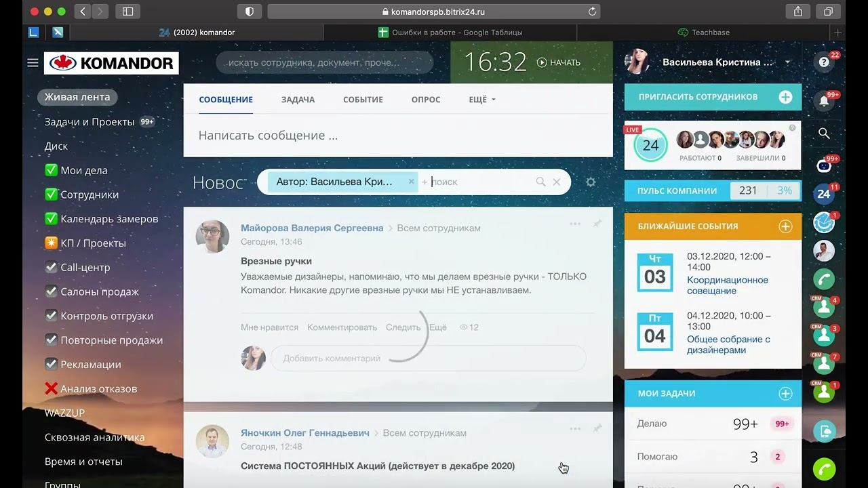868x488 pixels.
Task: Click Мне нравится under Майорова's post
Action: click(269, 327)
